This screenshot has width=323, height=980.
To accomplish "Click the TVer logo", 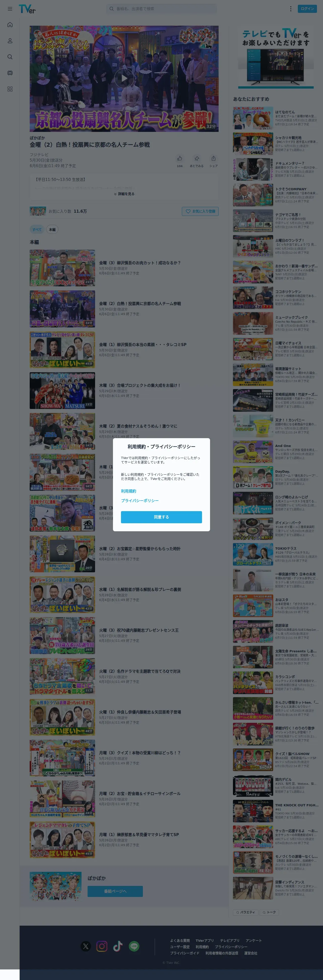I will tap(27, 9).
